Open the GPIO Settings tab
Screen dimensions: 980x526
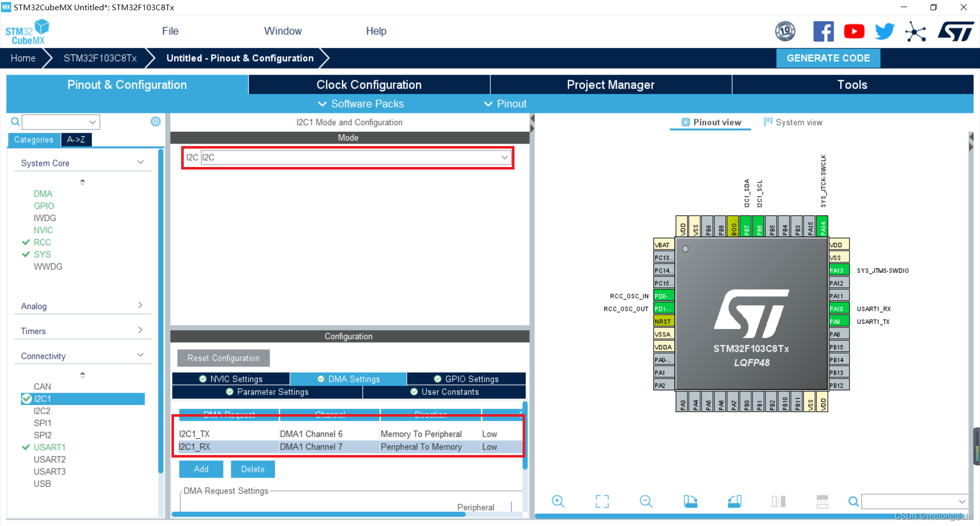[467, 379]
